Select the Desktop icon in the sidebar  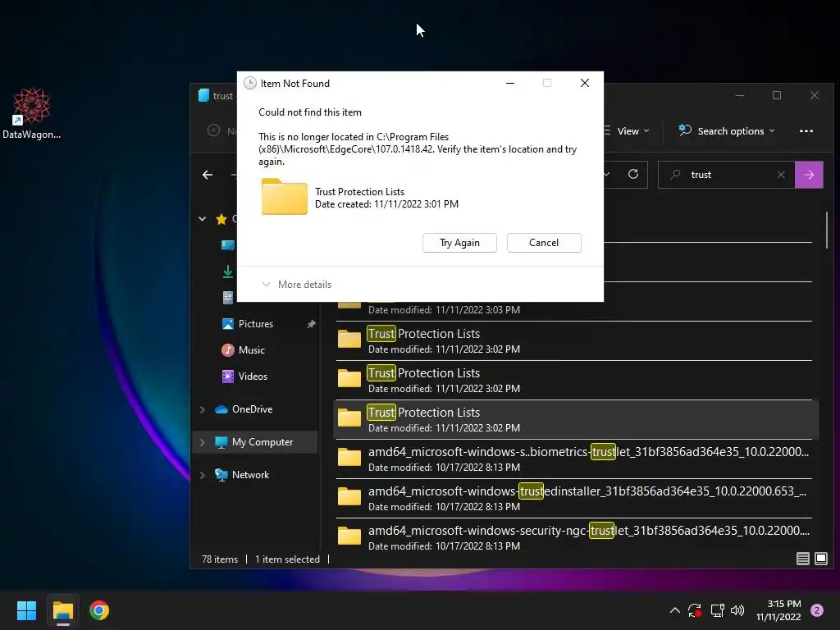coord(228,244)
